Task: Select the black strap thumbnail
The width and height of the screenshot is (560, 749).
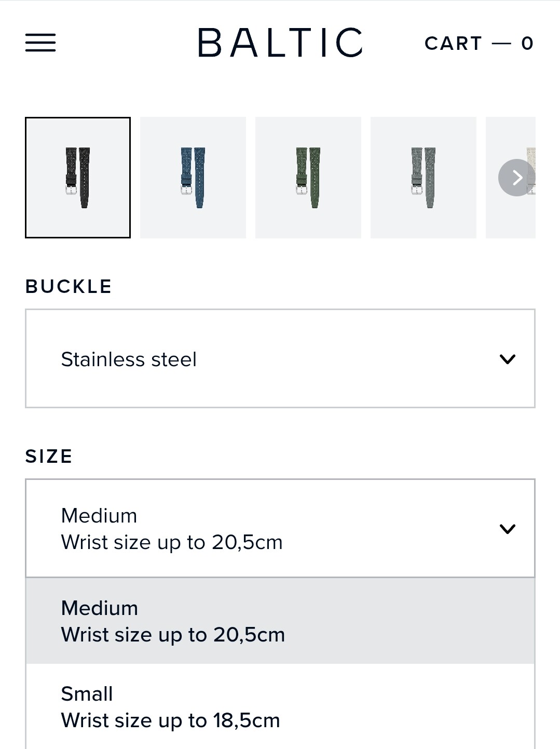Action: [x=78, y=178]
